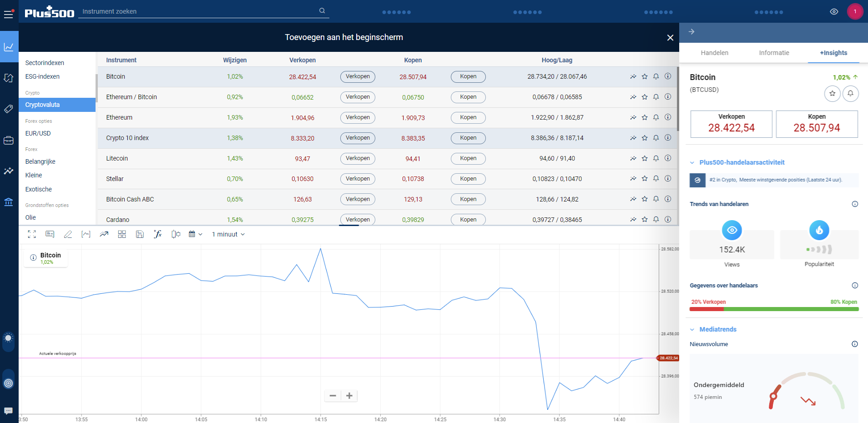Open the 1 minuut timeframe dropdown

[x=228, y=234]
